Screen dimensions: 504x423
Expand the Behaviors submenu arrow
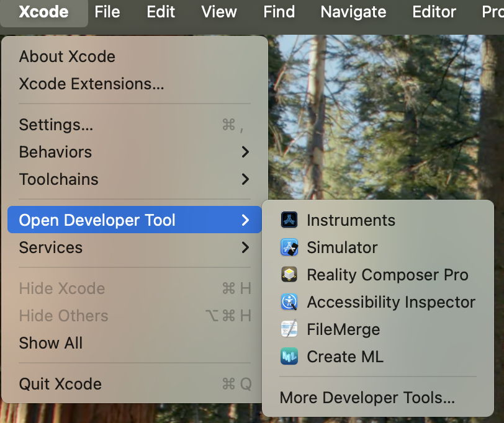245,152
